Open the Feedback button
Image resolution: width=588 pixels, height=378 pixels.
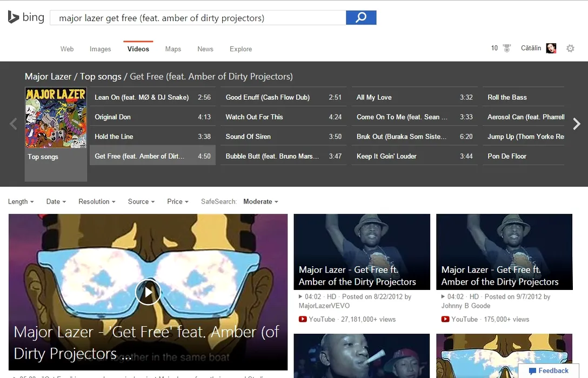pyautogui.click(x=549, y=371)
